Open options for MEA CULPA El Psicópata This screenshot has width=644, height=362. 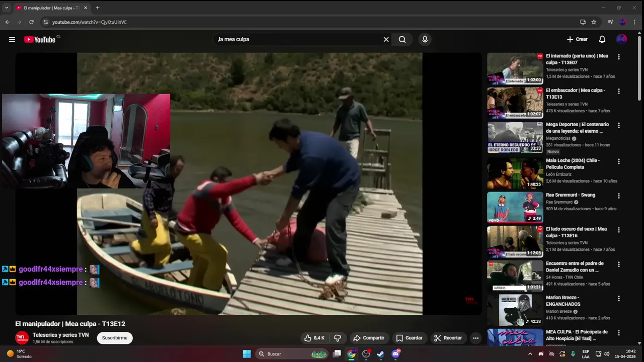tap(619, 332)
